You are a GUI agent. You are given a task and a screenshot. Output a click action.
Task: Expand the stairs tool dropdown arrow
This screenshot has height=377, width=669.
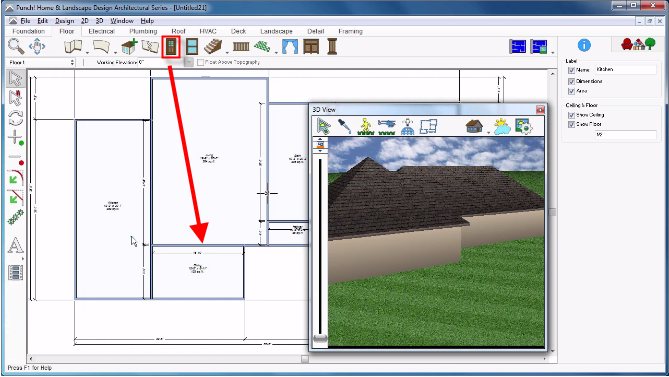[227, 52]
